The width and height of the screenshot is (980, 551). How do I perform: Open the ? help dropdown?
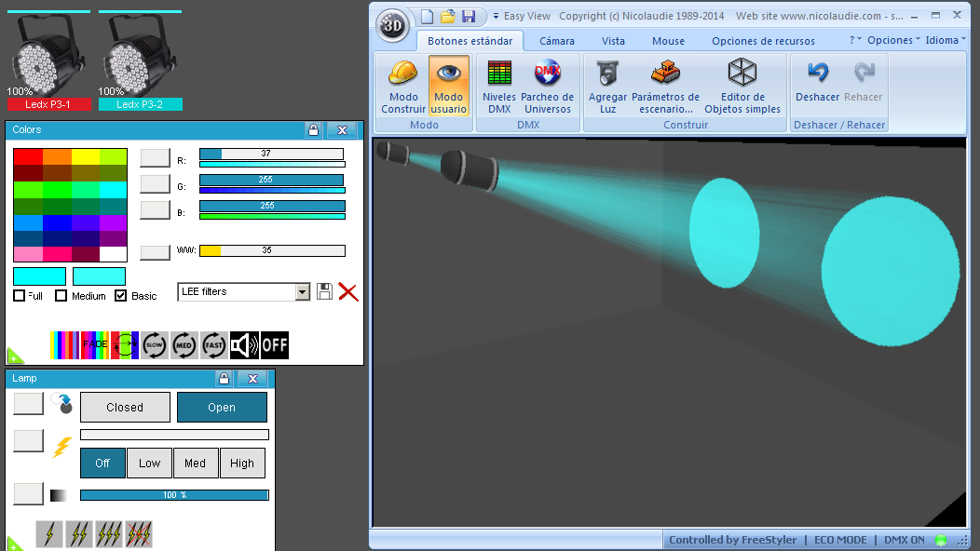[x=855, y=39]
